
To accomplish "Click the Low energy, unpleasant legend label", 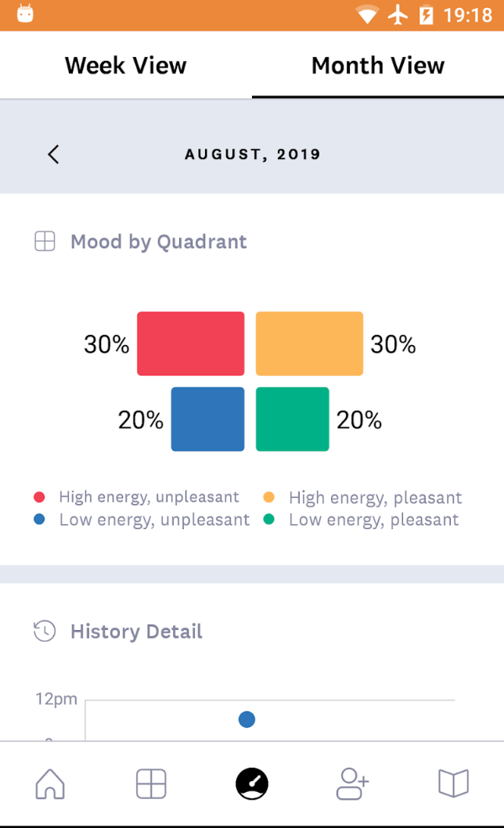I will (x=154, y=520).
